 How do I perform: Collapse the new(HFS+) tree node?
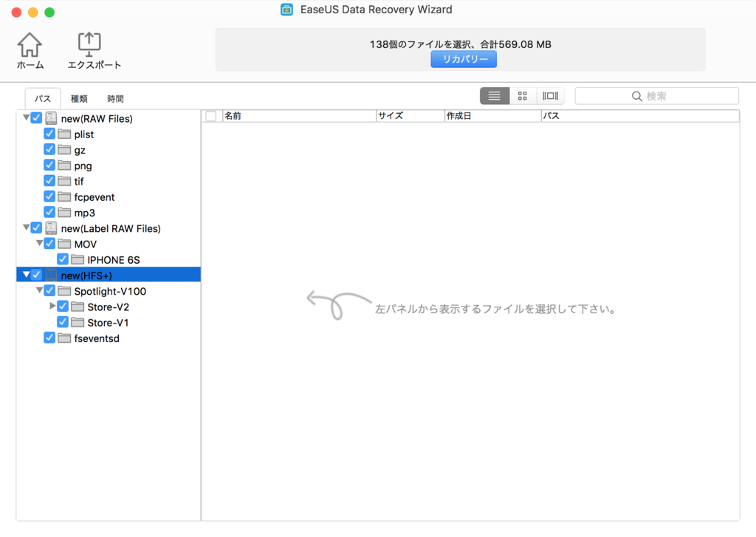26,274
